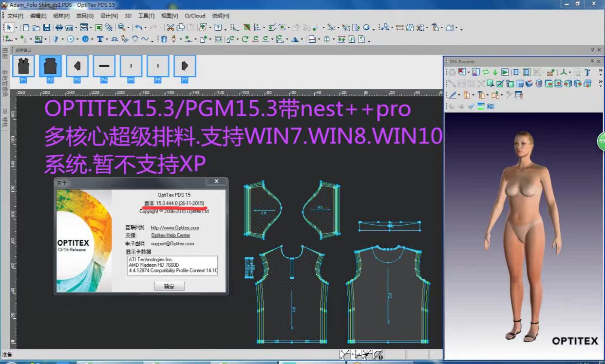Expand the zoom tool dropdown arrow

pyautogui.click(x=128, y=28)
